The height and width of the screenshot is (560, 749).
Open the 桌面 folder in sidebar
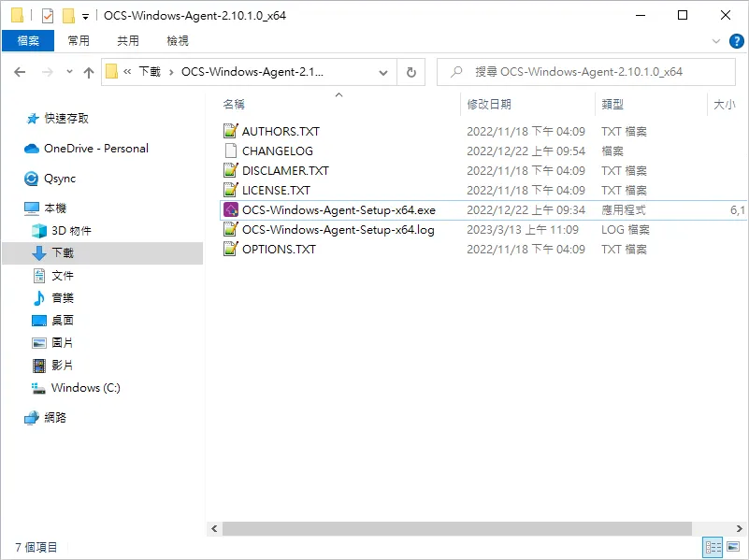(62, 321)
